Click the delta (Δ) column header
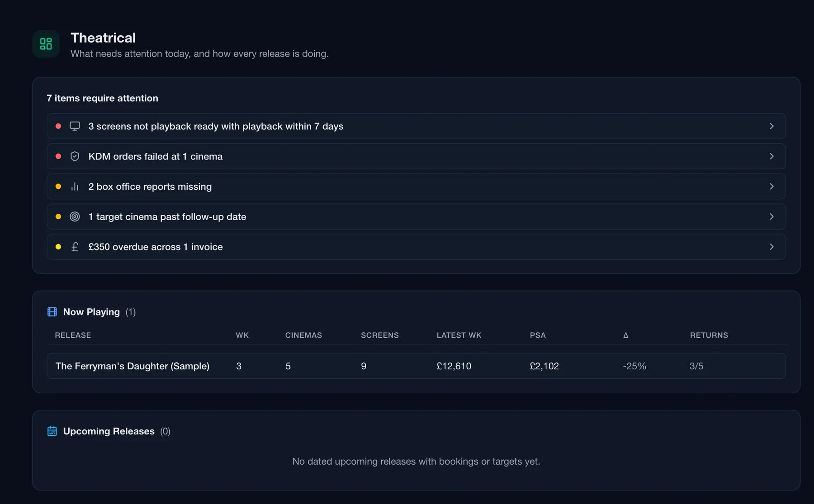Viewport: 814px width, 504px height. (626, 335)
